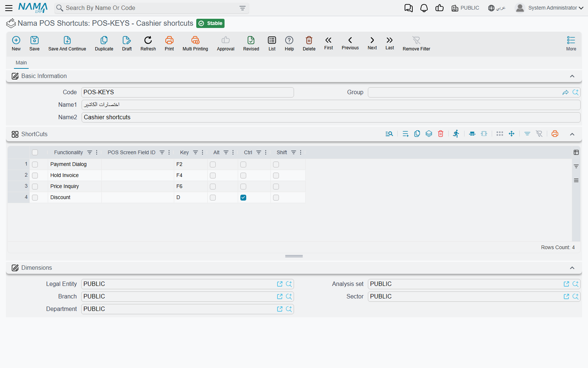Screen dimensions: 588x368
Task: Go to First record
Action: (x=329, y=43)
